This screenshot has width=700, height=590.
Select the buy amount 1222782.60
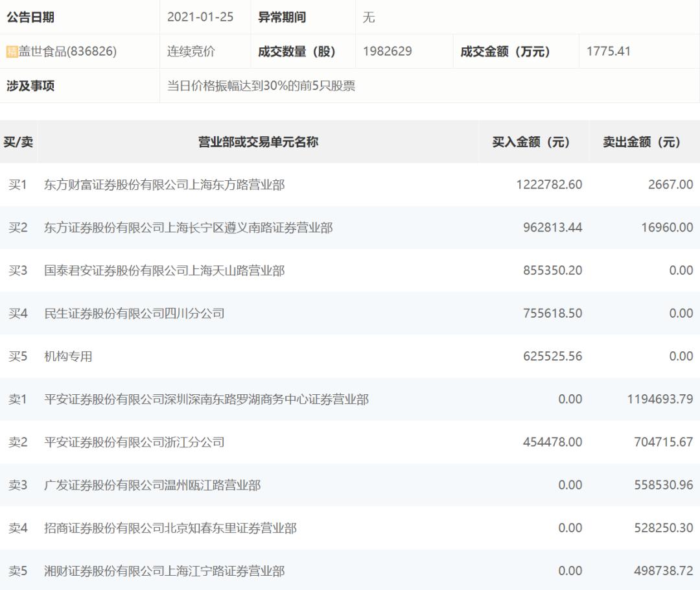(549, 185)
